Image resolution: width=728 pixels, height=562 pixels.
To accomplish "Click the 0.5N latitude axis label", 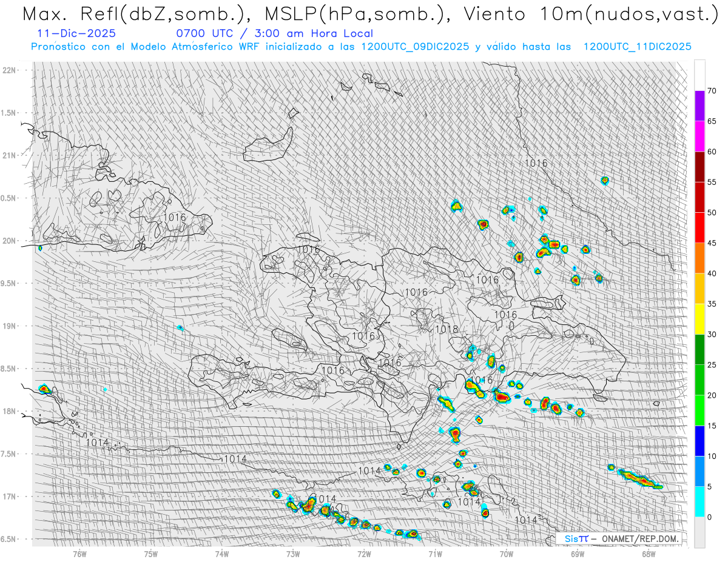I will (9, 198).
